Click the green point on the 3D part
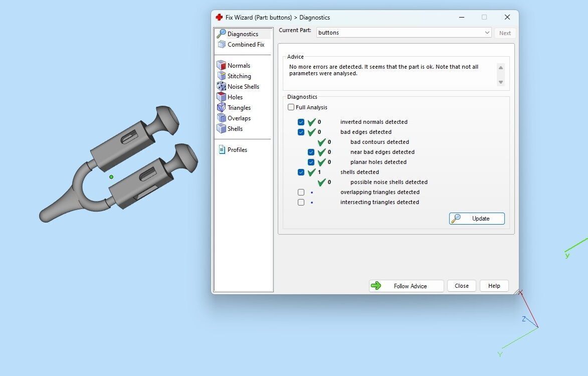The height and width of the screenshot is (376, 588). point(111,177)
